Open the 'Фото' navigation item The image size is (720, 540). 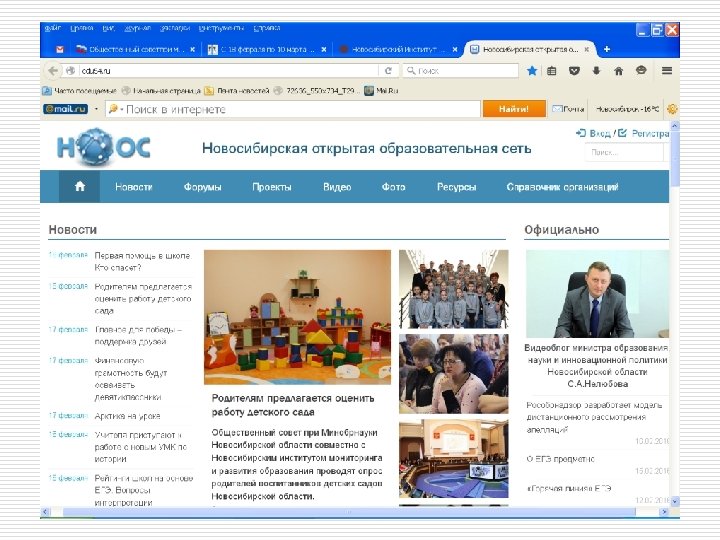tap(394, 187)
